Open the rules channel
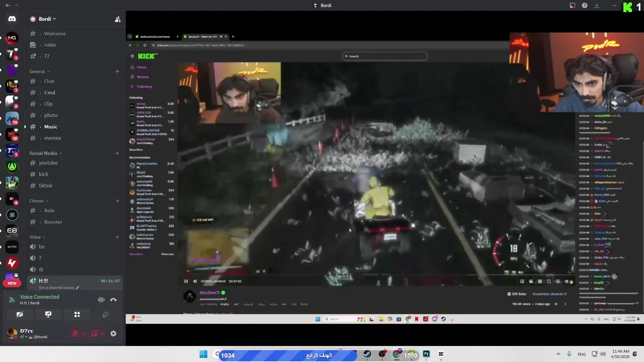 coord(74,45)
